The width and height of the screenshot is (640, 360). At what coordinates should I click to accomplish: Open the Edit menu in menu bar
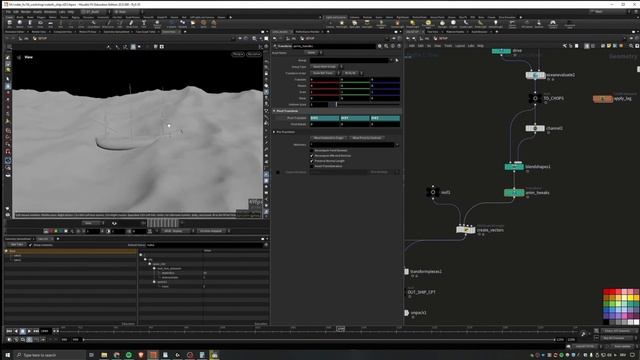click(16, 12)
